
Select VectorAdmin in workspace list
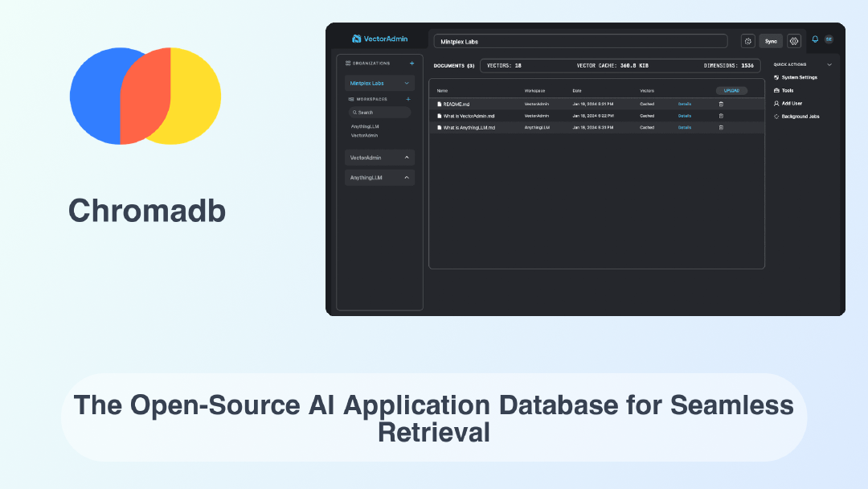point(364,135)
